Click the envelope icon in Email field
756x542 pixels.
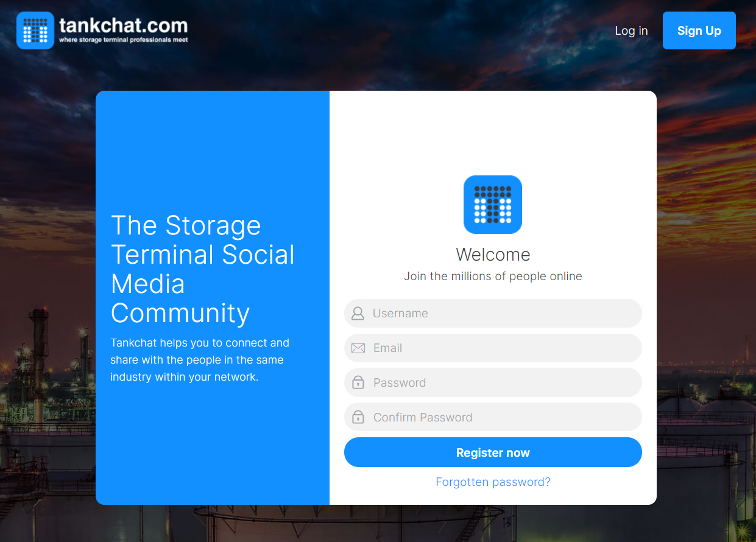click(x=358, y=348)
